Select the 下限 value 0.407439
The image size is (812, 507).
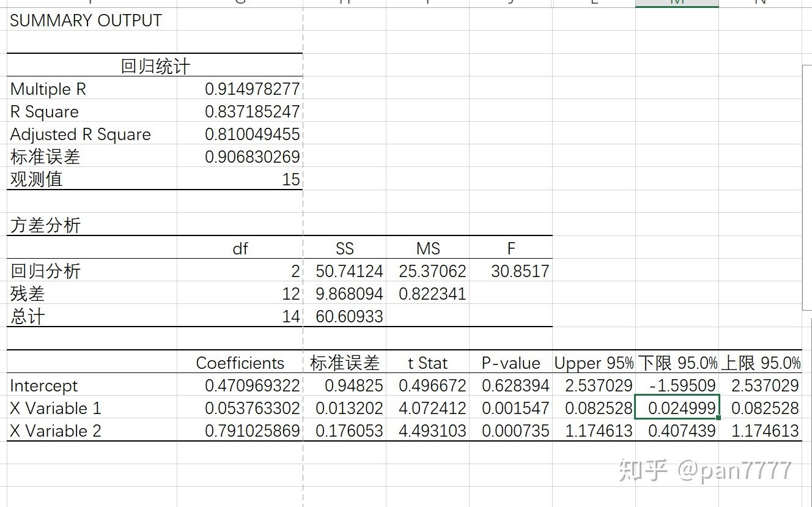pyautogui.click(x=682, y=431)
